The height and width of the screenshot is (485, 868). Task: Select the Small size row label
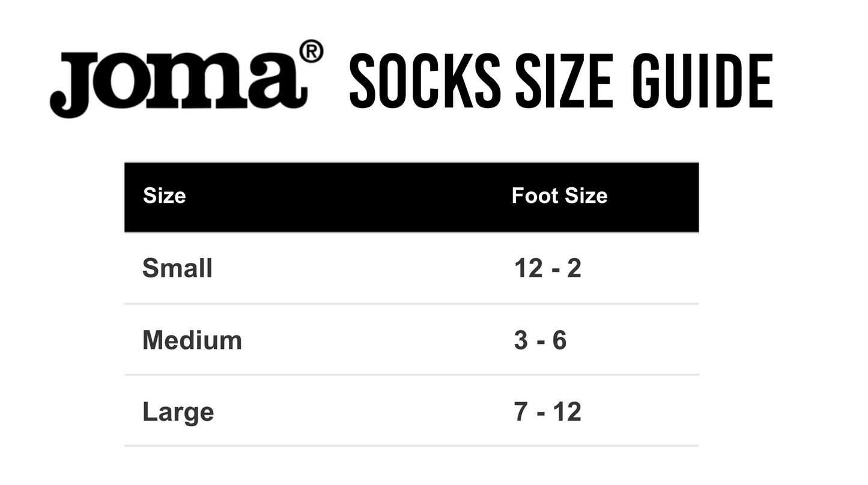(177, 268)
